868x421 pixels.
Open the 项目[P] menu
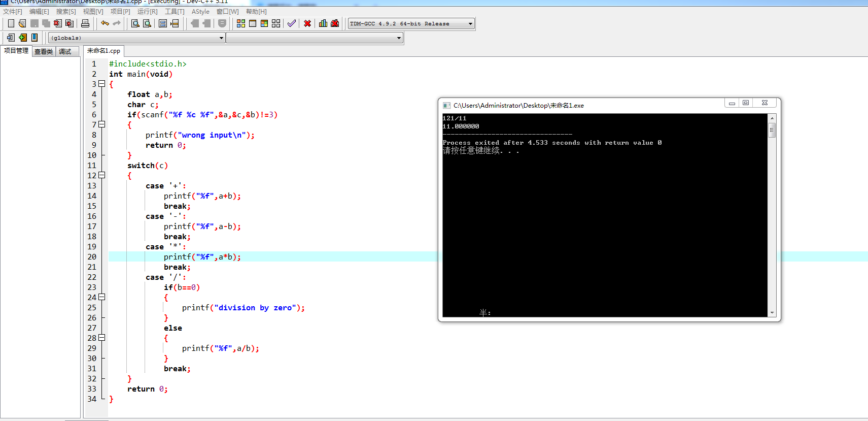tap(120, 11)
